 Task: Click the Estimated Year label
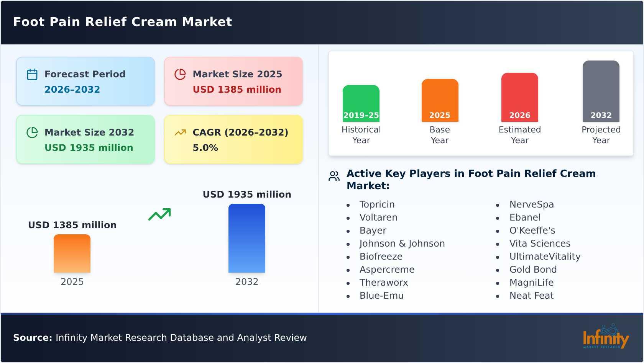click(x=520, y=135)
